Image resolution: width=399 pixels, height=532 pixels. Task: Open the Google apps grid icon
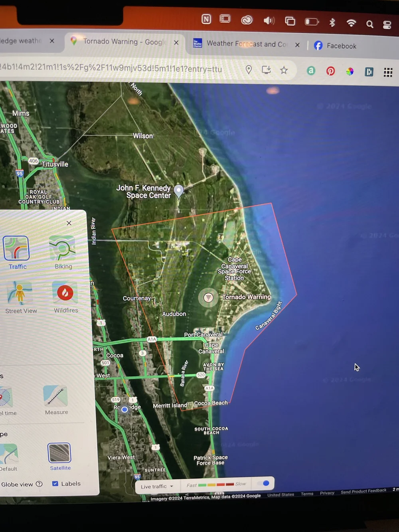388,72
